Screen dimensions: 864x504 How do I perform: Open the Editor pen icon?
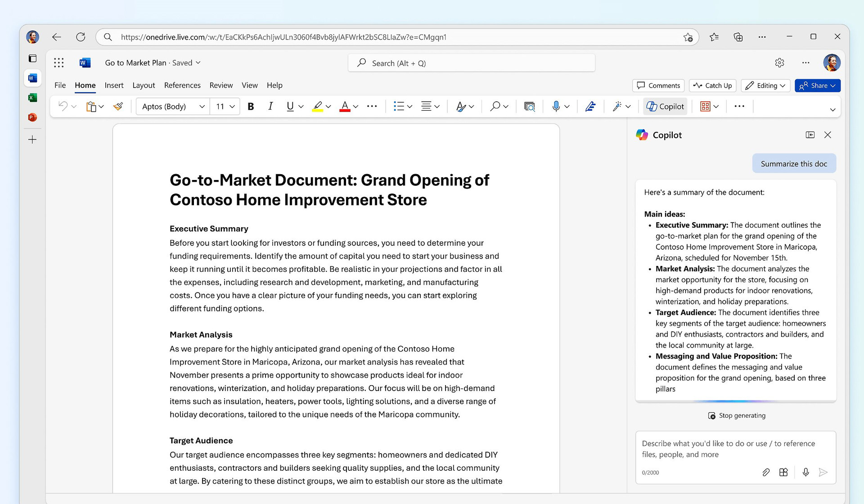click(590, 106)
